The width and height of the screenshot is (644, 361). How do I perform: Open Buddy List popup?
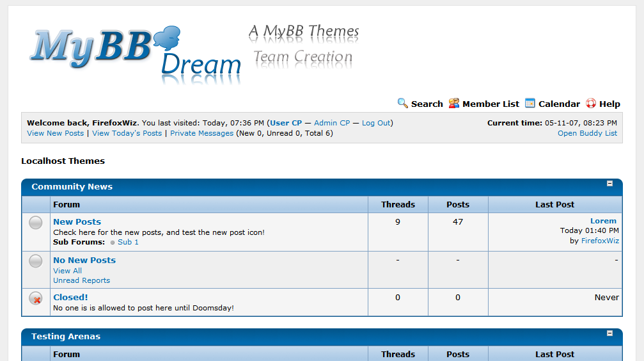tap(587, 133)
